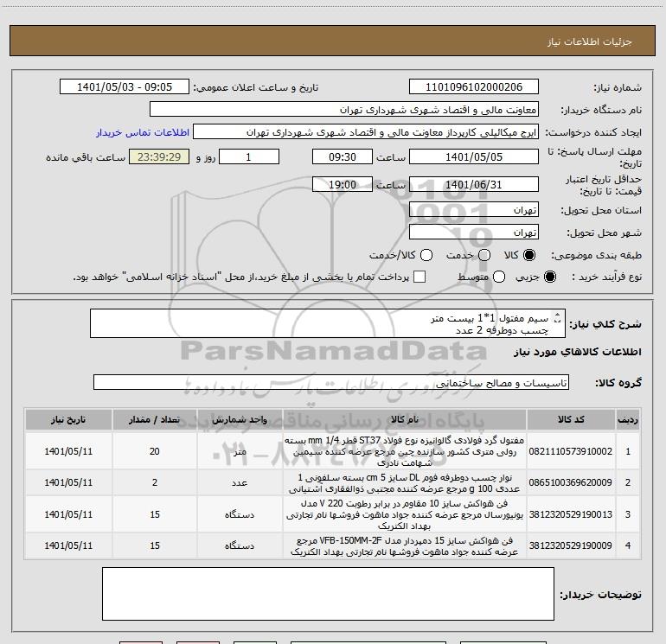Image resolution: width=666 pixels, height=644 pixels.
Task: Click the نوار چسب دوطرفه product name
Action: pos(405,482)
